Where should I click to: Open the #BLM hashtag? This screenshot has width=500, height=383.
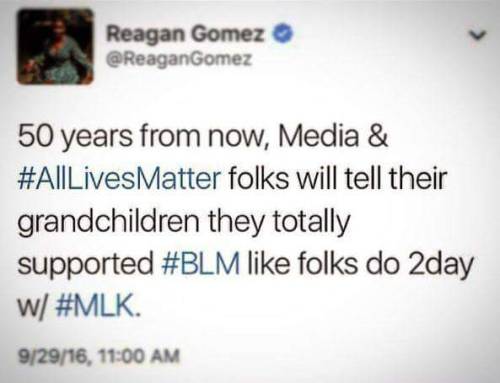200,263
